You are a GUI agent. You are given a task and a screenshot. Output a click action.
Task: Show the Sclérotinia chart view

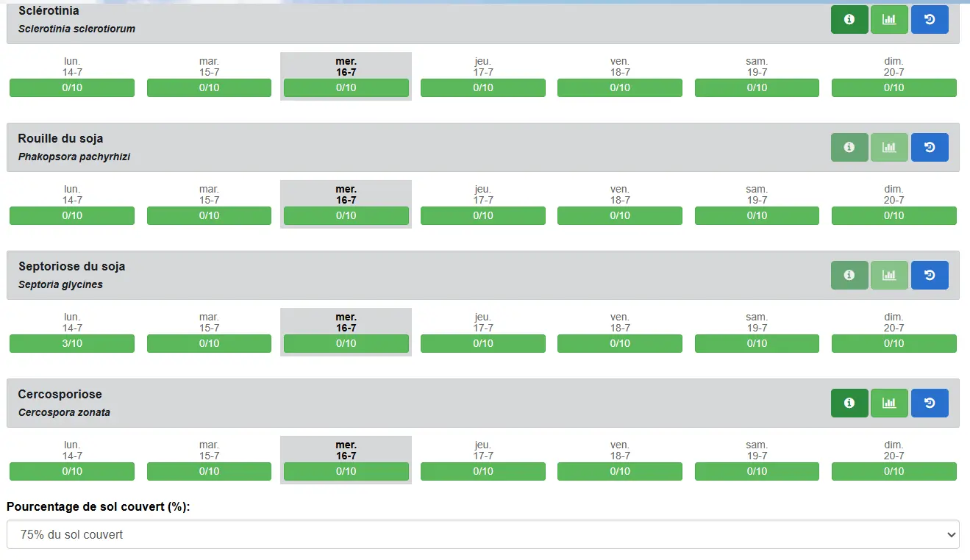coord(889,20)
